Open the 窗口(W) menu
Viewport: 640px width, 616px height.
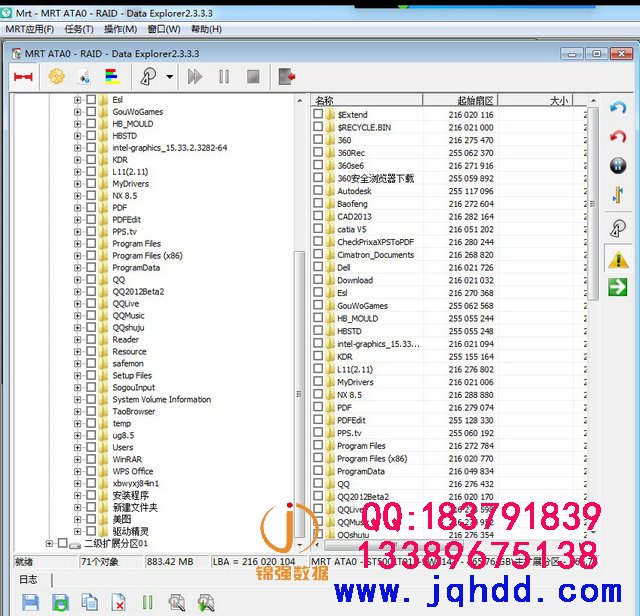164,29
